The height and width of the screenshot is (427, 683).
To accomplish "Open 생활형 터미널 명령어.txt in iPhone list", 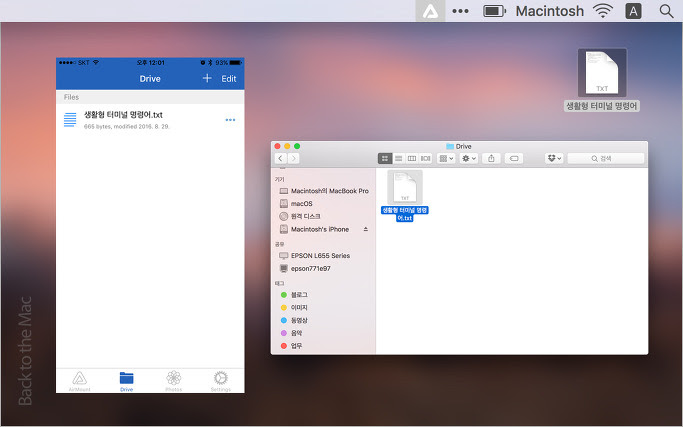I will click(123, 115).
